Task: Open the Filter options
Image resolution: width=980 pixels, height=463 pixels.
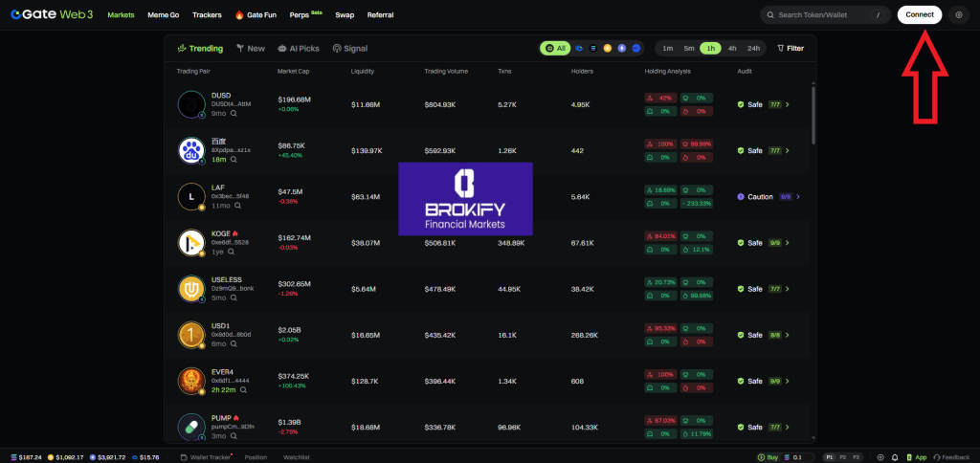Action: (791, 48)
